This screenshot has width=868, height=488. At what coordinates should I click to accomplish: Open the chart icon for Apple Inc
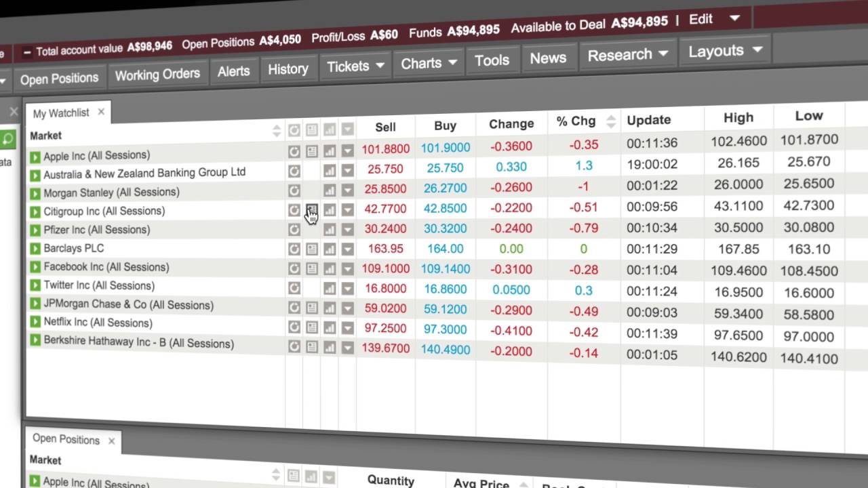[330, 151]
